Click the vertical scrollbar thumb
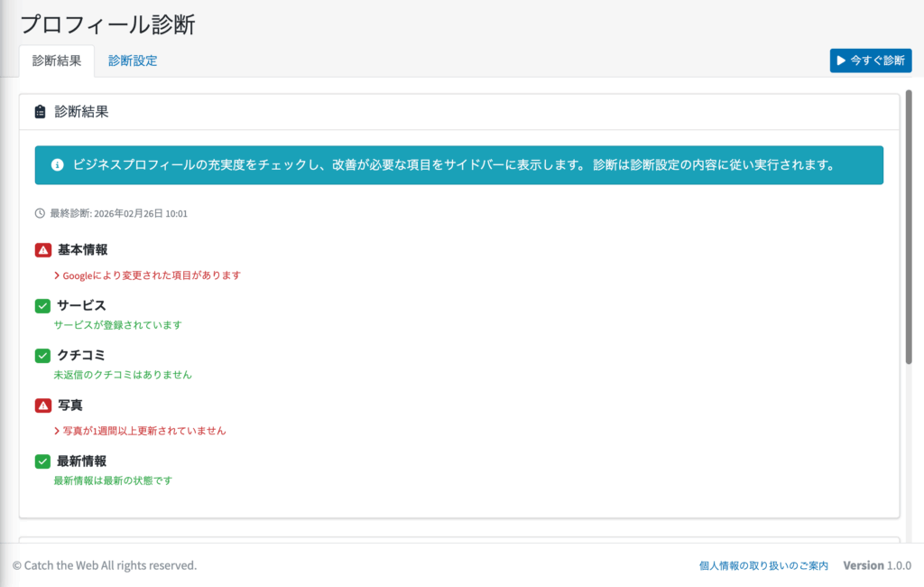Image resolution: width=924 pixels, height=587 pixels. click(909, 226)
